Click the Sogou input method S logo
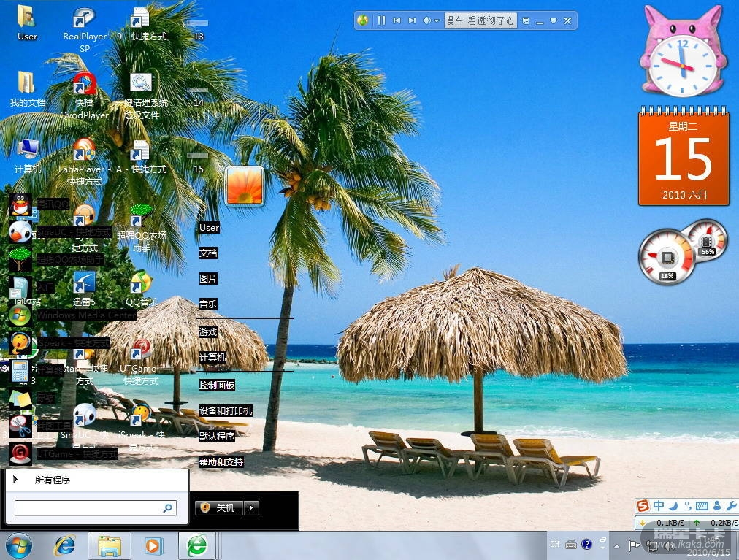This screenshot has height=560, width=739. pyautogui.click(x=643, y=506)
